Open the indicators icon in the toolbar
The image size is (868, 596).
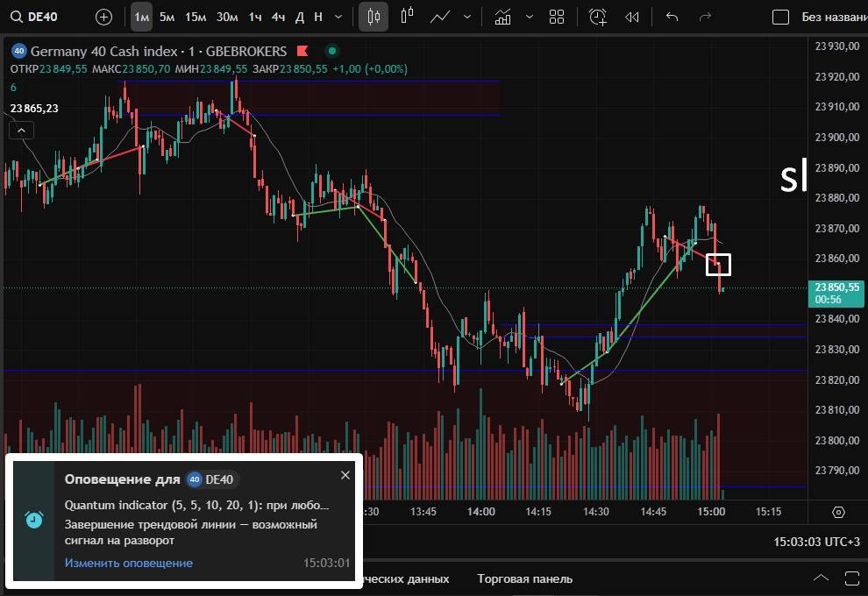click(x=502, y=17)
